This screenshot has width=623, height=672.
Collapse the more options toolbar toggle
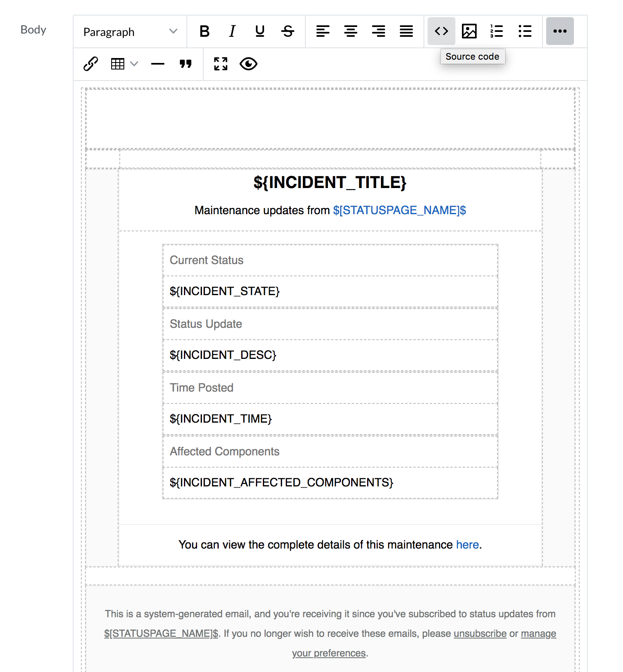click(x=560, y=31)
